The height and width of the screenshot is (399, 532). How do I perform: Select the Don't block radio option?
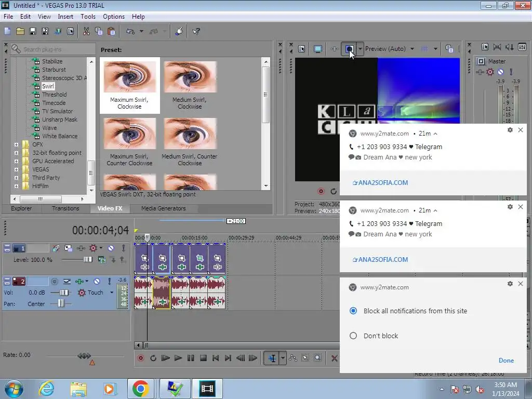(x=353, y=336)
